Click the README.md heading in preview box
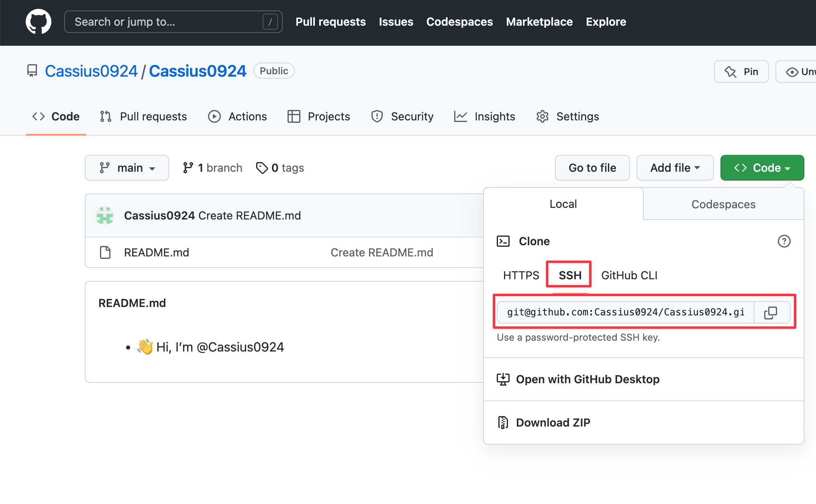The width and height of the screenshot is (816, 504). click(x=132, y=303)
